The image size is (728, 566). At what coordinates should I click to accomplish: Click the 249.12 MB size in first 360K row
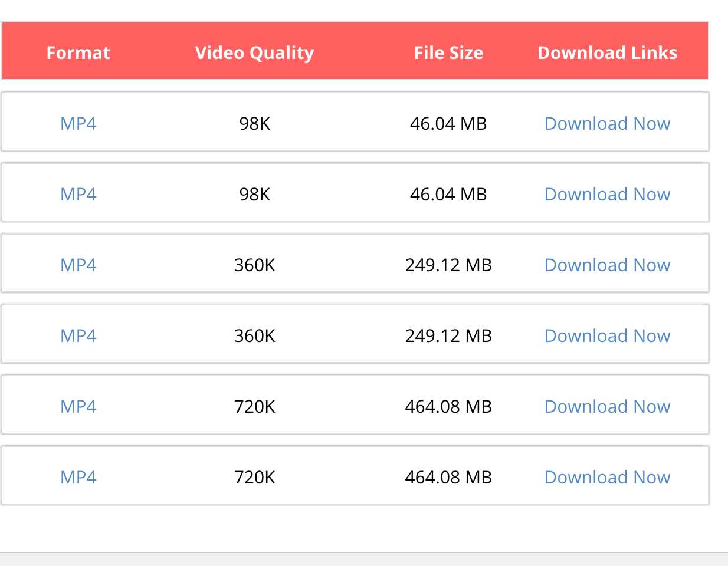click(448, 265)
